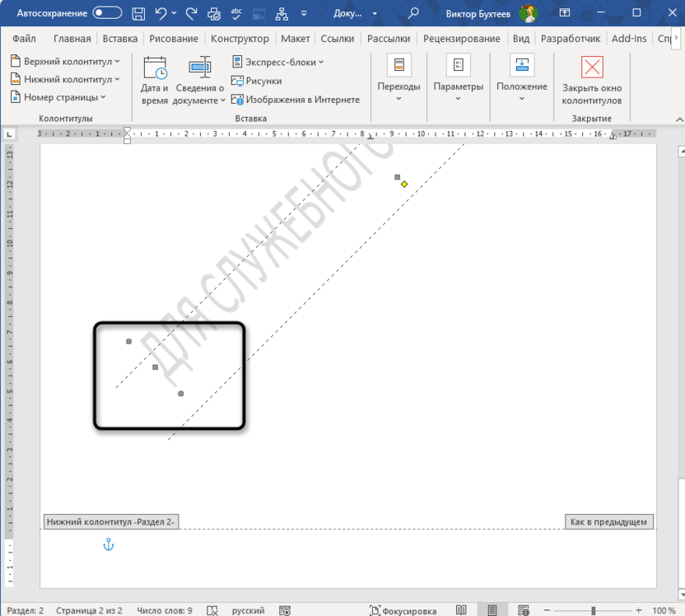Expand Верхний колонтитул dropdown

(65, 61)
